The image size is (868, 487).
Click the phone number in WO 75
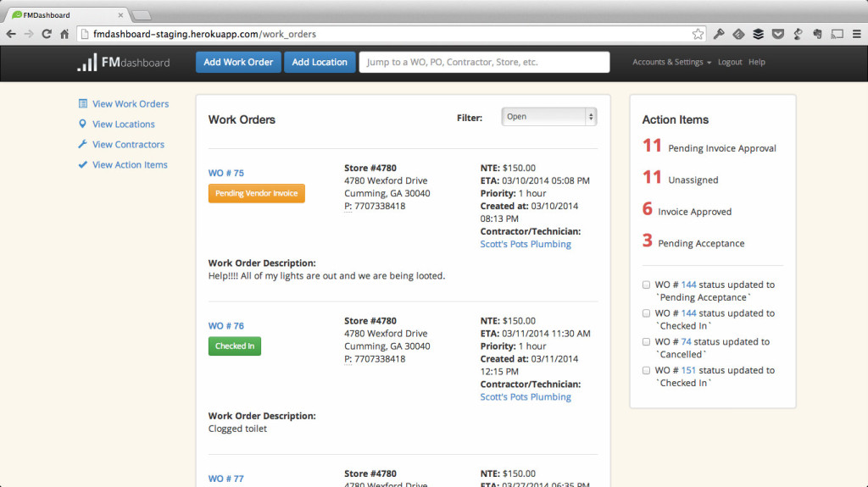tap(379, 206)
